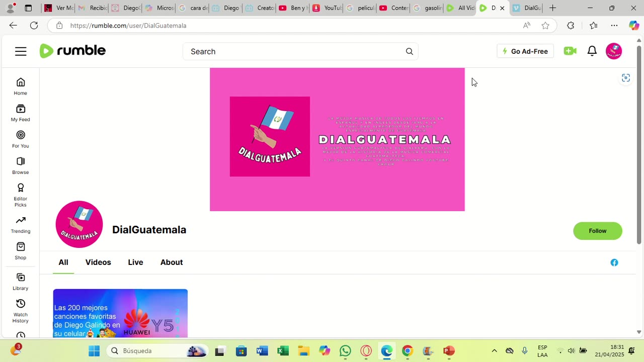644x362 pixels.
Task: Close the current Rumble tab
Action: click(502, 8)
